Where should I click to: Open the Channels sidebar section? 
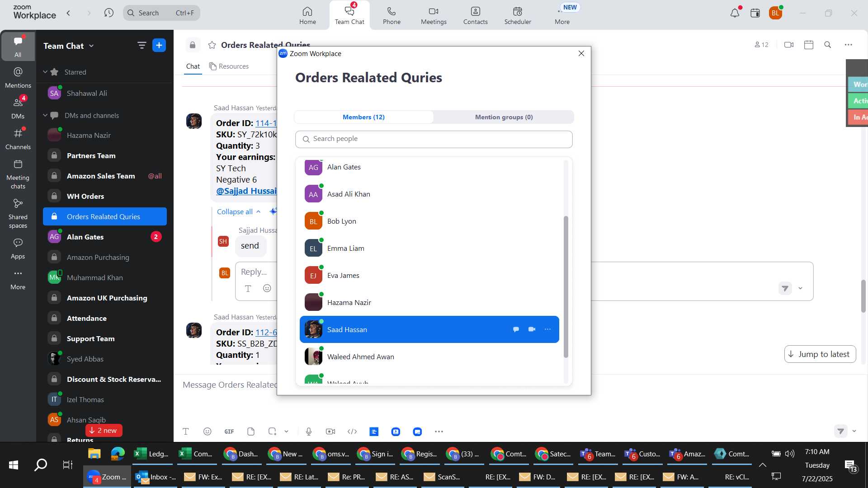18,139
